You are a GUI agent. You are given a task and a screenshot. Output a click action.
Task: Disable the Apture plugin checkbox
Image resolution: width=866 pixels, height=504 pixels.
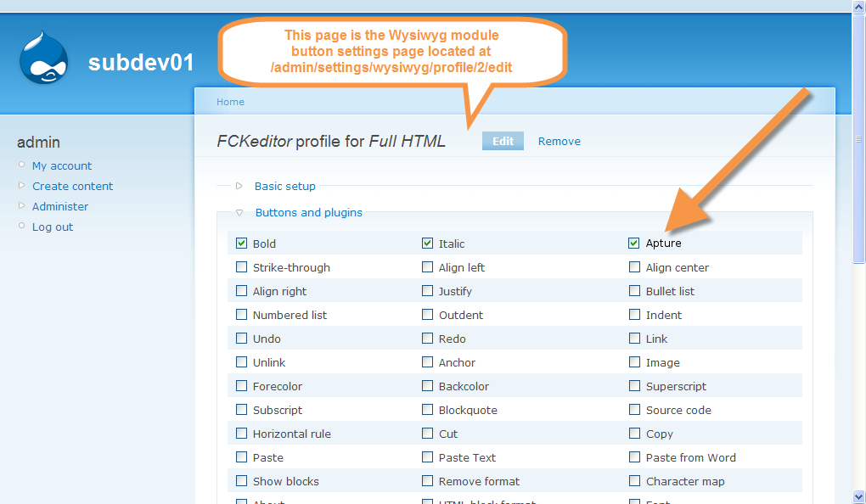[633, 244]
